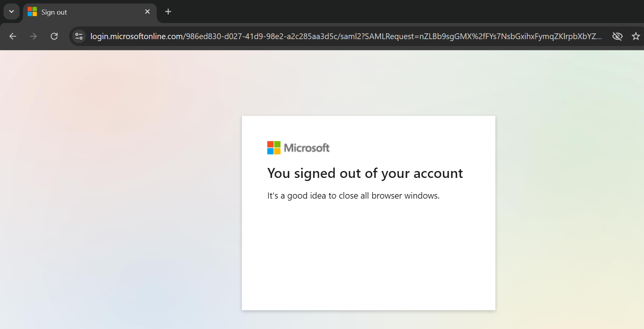Close the Sign out tab
The height and width of the screenshot is (329, 644).
(147, 12)
